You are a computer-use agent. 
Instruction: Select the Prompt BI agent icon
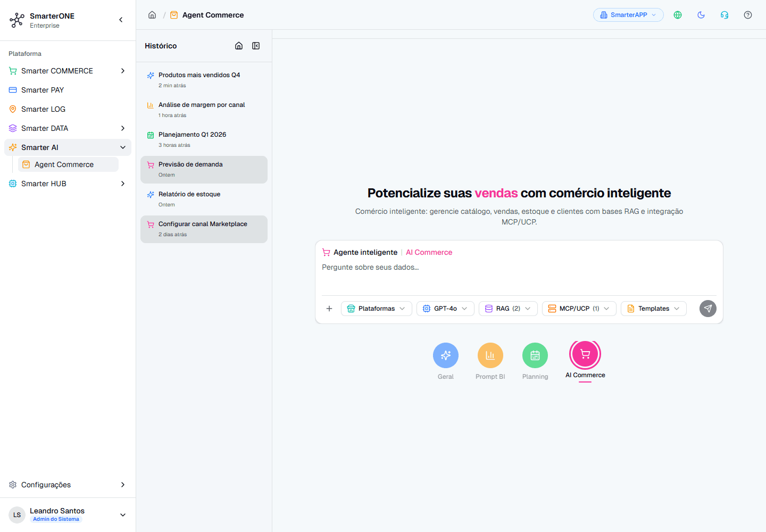490,355
